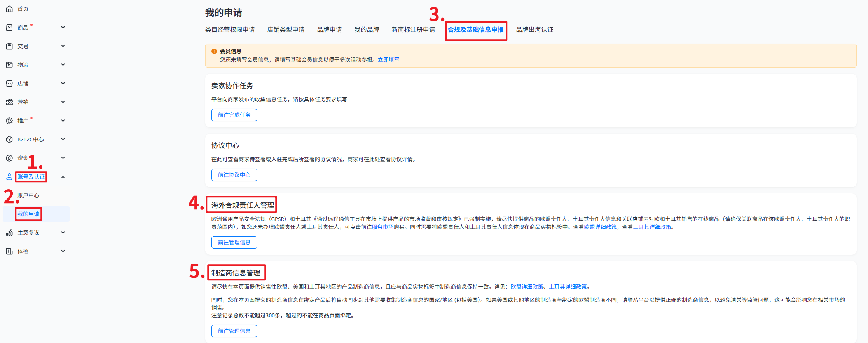Select the 类目经营权限申请 tab

[x=230, y=30]
